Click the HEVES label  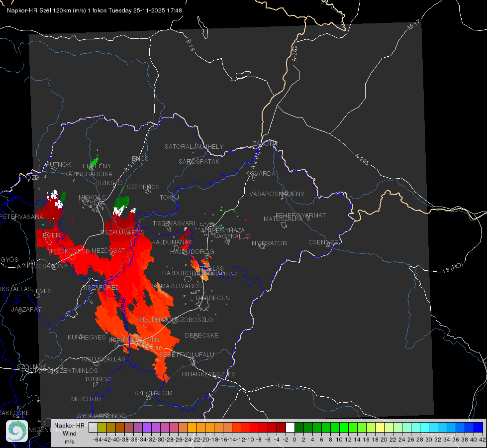click(x=42, y=291)
